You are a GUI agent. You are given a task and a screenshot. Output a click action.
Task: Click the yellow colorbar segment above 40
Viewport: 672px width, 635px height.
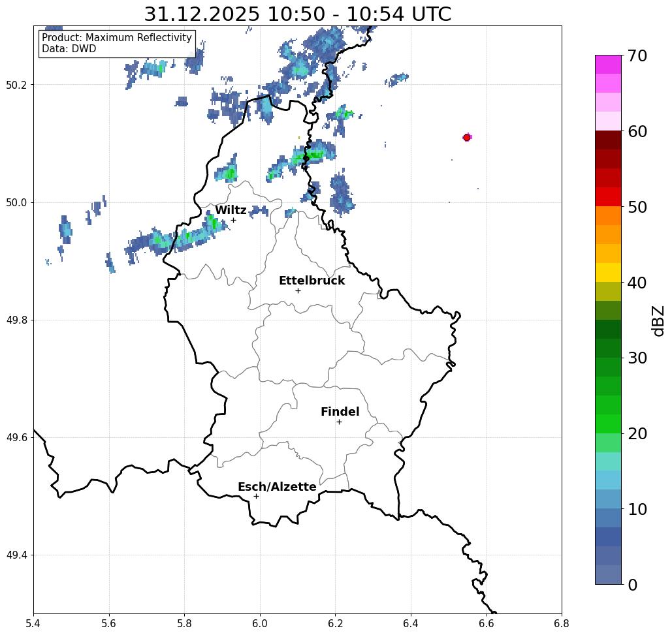tap(608, 272)
